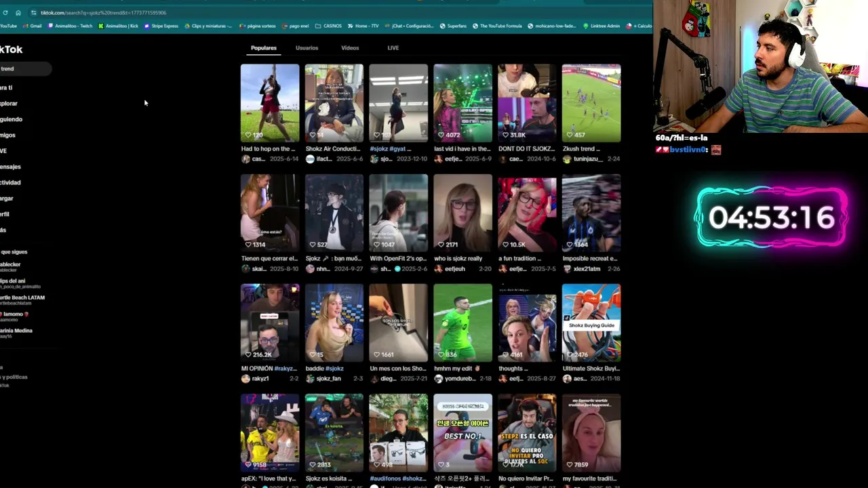Viewport: 868px width, 488px height.
Task: Open video 'Sjokz es koisita ...'
Action: [x=334, y=432]
